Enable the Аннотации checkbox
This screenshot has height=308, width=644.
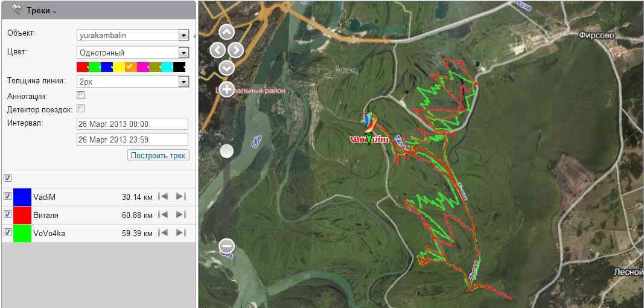pyautogui.click(x=81, y=95)
